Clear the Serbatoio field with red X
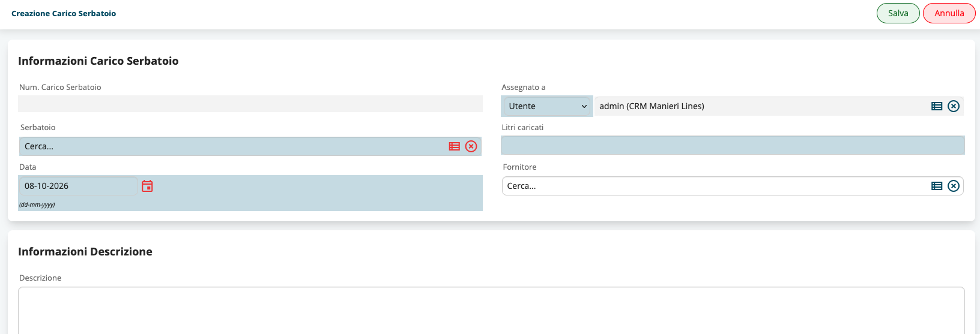 coord(471,146)
